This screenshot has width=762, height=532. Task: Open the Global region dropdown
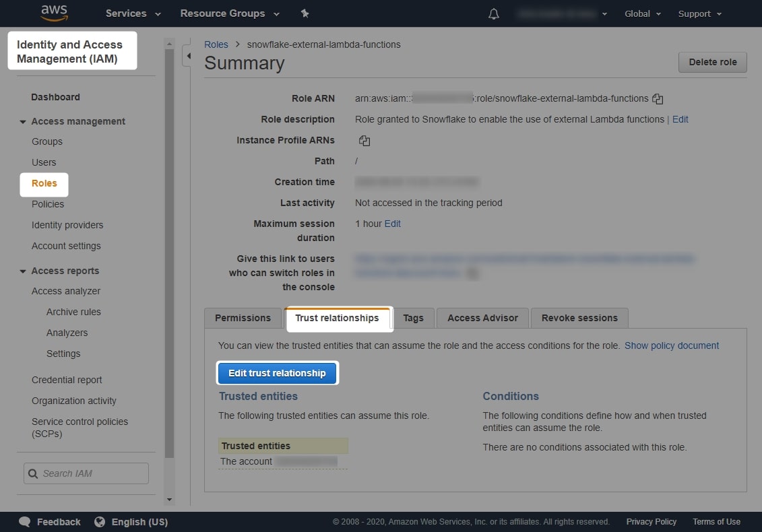[x=643, y=13]
